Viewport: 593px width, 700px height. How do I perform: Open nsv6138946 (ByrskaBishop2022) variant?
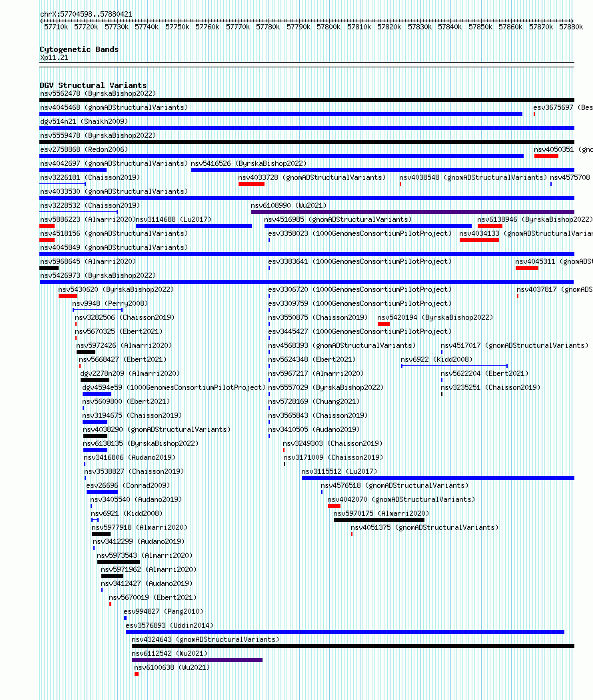pos(535,219)
